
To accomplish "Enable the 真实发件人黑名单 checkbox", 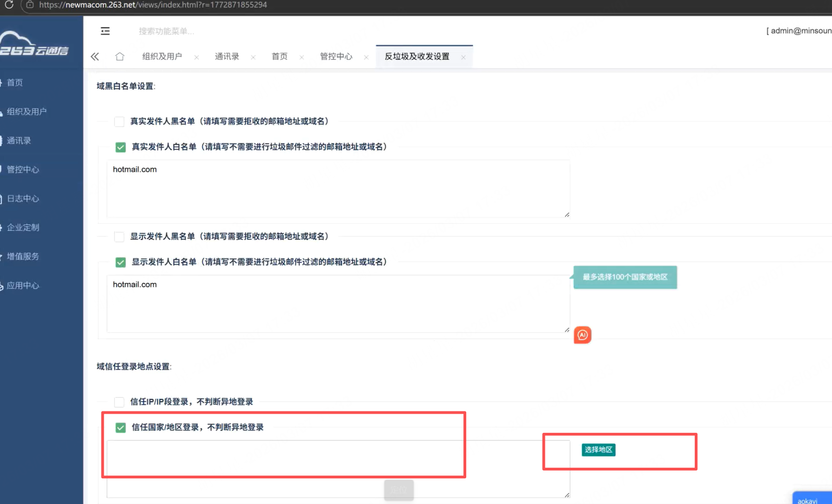I will tap(119, 122).
